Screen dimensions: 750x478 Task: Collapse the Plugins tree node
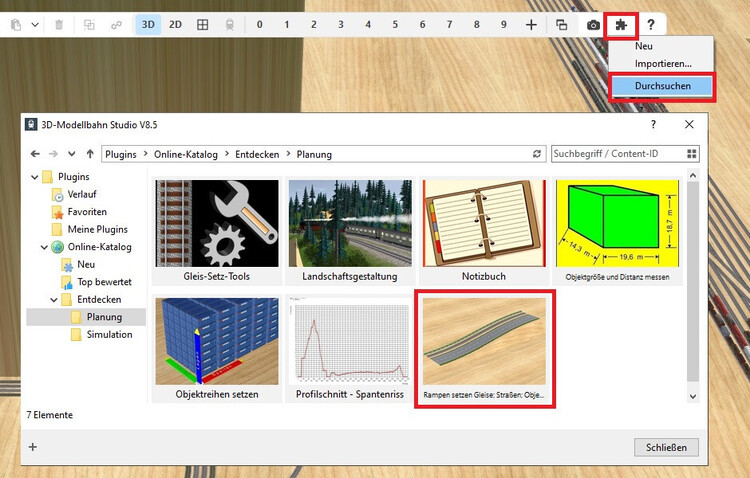click(x=34, y=177)
